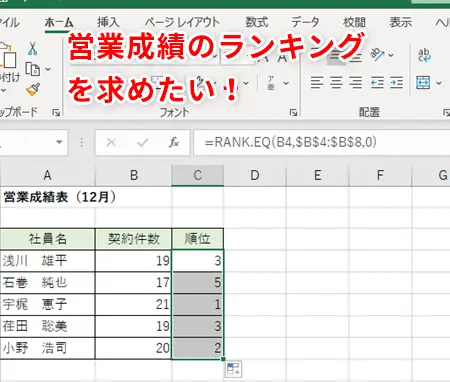Image resolution: width=450 pixels, height=382 pixels.
Task: Click the cell titled 営業成績表（12月）
Action: 47,197
